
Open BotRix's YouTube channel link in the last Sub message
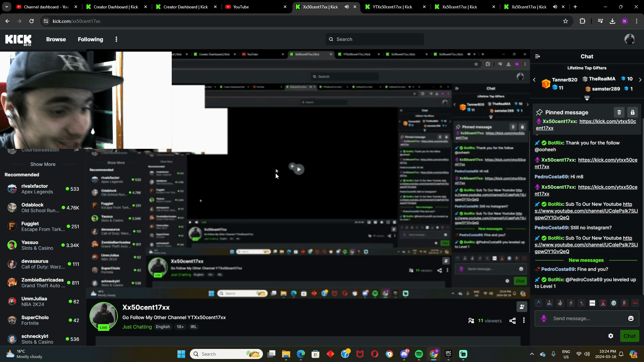(586, 245)
